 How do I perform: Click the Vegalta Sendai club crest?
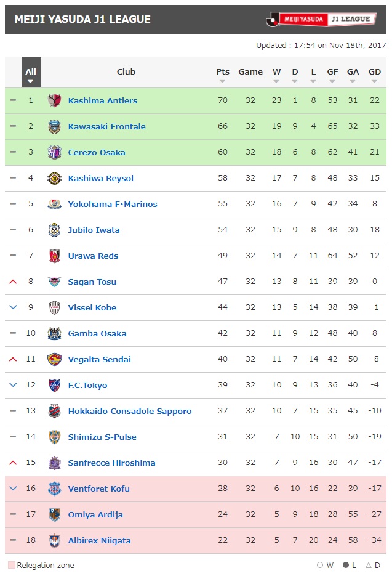click(x=54, y=359)
